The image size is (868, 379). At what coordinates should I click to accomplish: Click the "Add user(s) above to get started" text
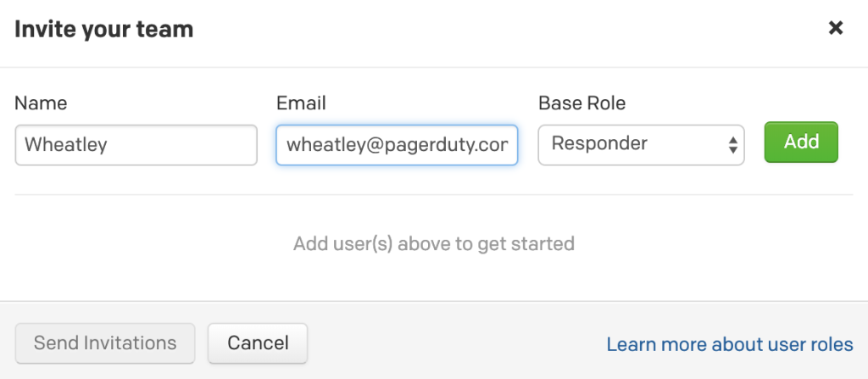pyautogui.click(x=434, y=244)
